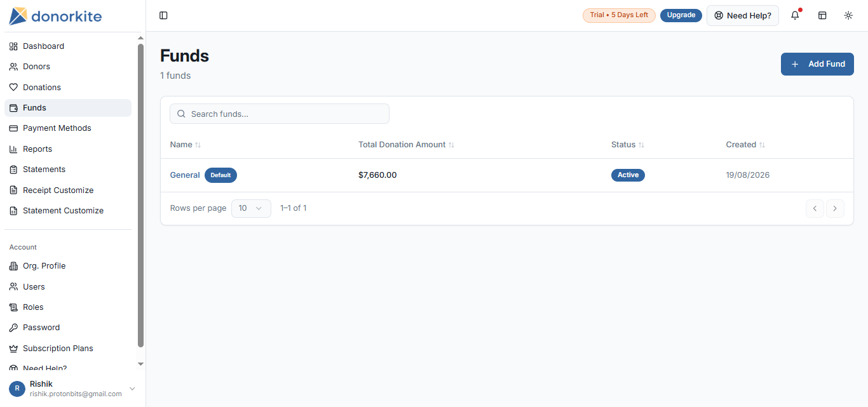Viewport: 868px width, 407px height.
Task: Click the Add Fund button
Action: coord(817,64)
